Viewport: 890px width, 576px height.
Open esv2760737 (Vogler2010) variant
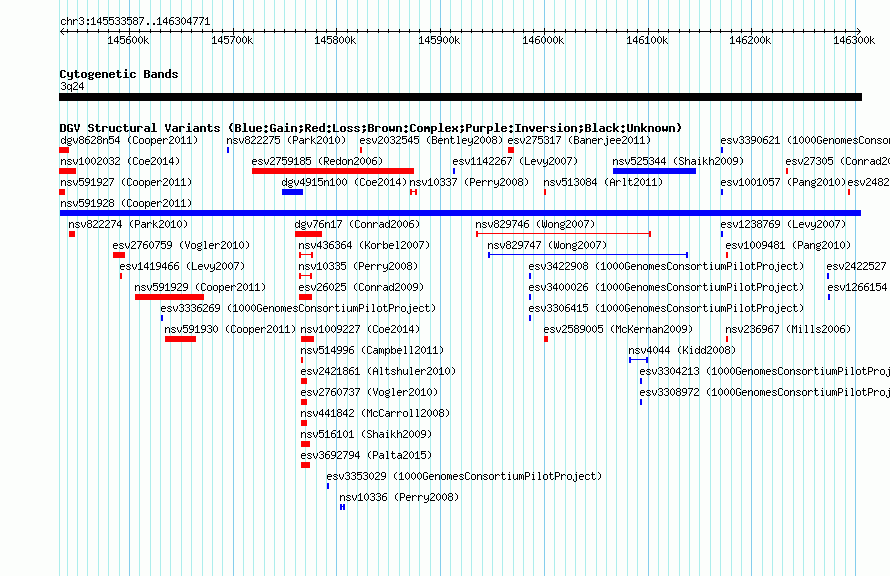click(x=369, y=392)
